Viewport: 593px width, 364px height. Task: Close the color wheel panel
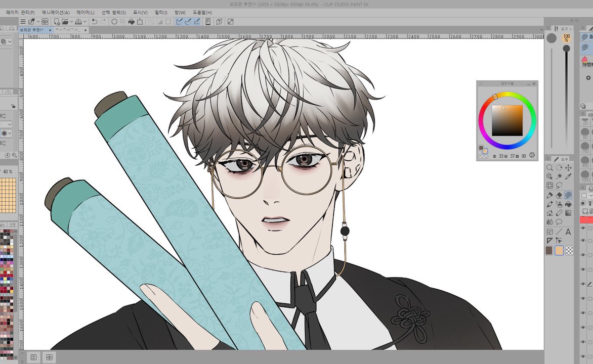click(534, 84)
